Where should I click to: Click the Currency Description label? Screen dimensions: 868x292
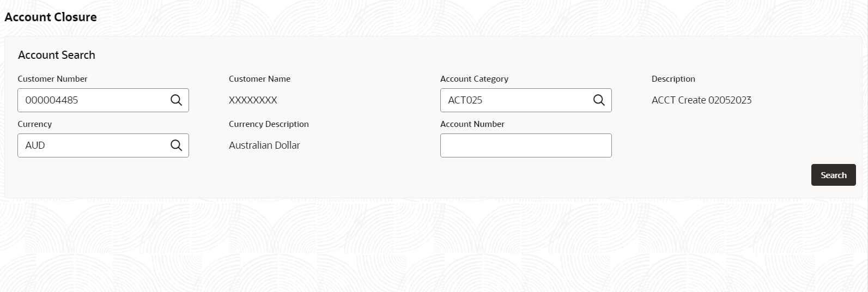coord(269,124)
